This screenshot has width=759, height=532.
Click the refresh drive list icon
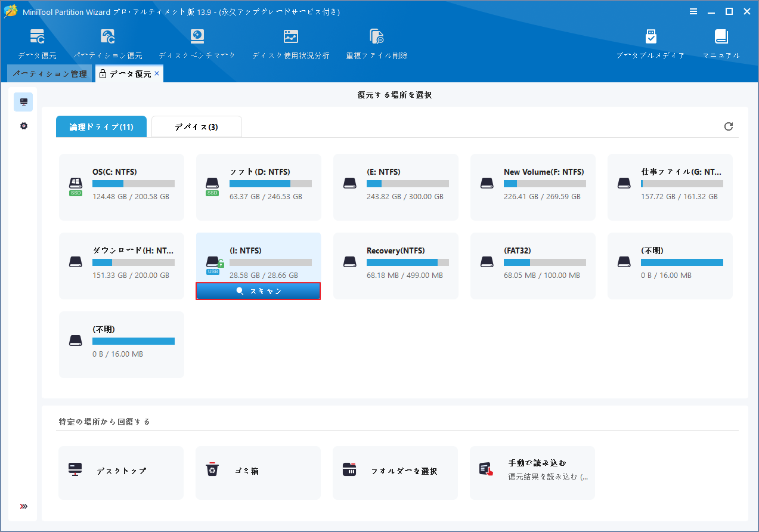(728, 126)
